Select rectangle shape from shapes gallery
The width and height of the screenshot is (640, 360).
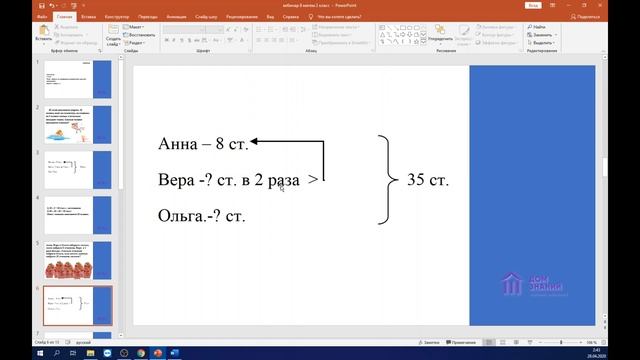coord(402,27)
